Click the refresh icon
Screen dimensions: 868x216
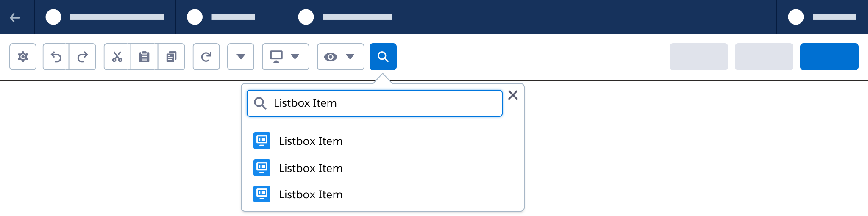click(x=206, y=57)
